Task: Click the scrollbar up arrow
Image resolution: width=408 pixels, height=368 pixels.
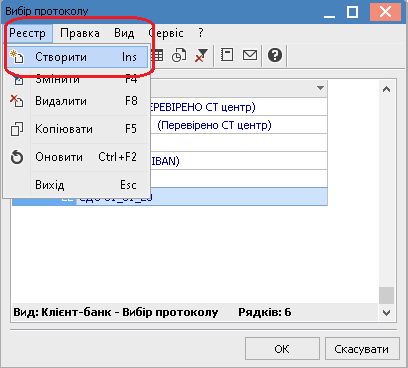Action: coord(387,89)
